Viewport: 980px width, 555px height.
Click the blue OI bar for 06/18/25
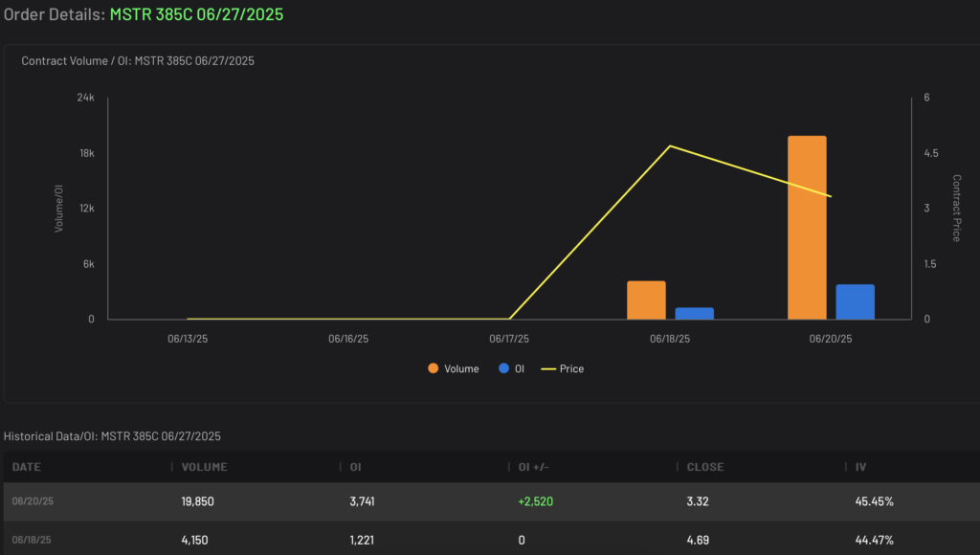pyautogui.click(x=695, y=313)
